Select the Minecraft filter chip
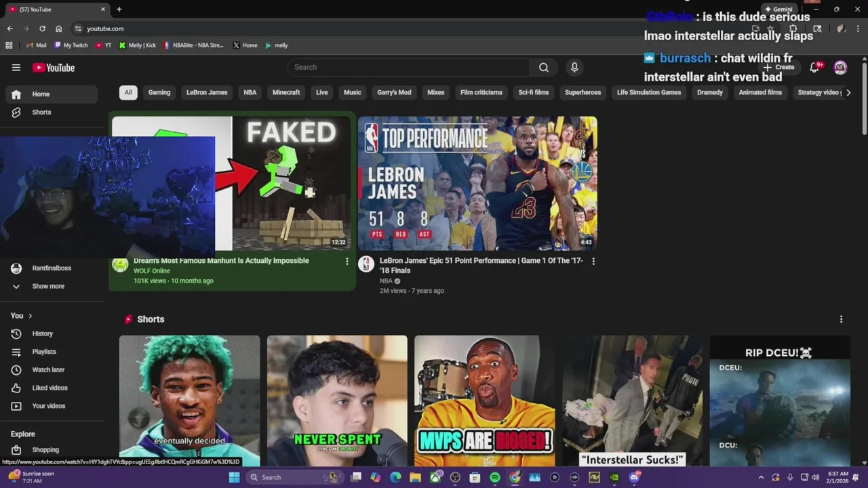 (x=286, y=92)
